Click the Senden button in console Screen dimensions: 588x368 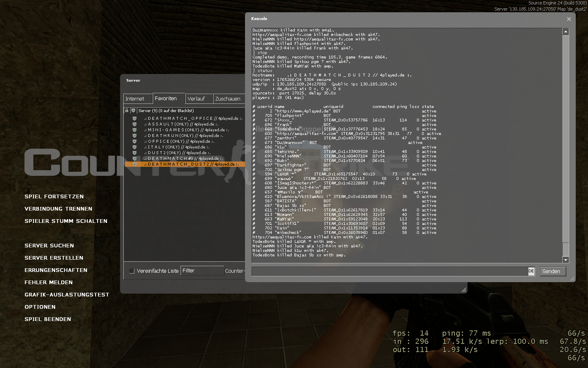pyautogui.click(x=553, y=272)
